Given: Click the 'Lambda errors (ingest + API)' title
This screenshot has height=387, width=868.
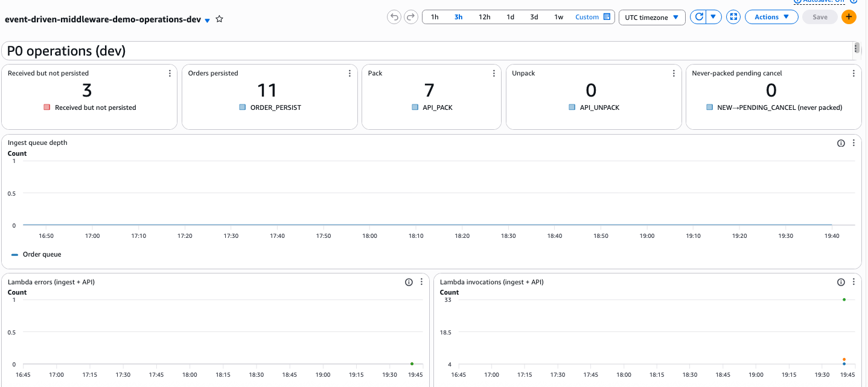Looking at the screenshot, I should coord(51,282).
